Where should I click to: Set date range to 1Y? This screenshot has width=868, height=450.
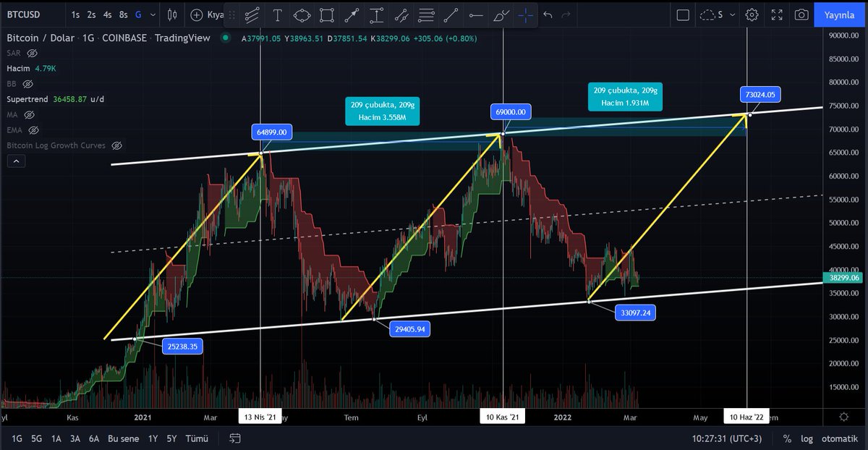pyautogui.click(x=153, y=438)
